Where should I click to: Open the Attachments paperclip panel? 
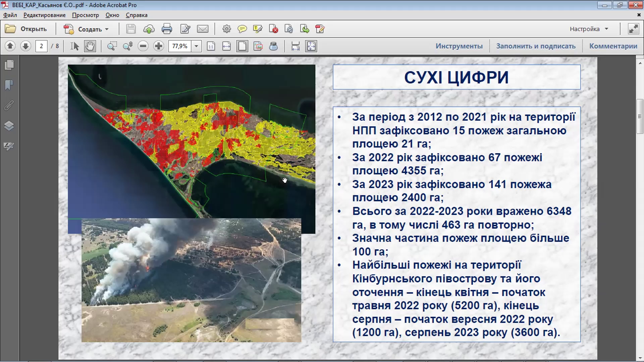click(9, 106)
